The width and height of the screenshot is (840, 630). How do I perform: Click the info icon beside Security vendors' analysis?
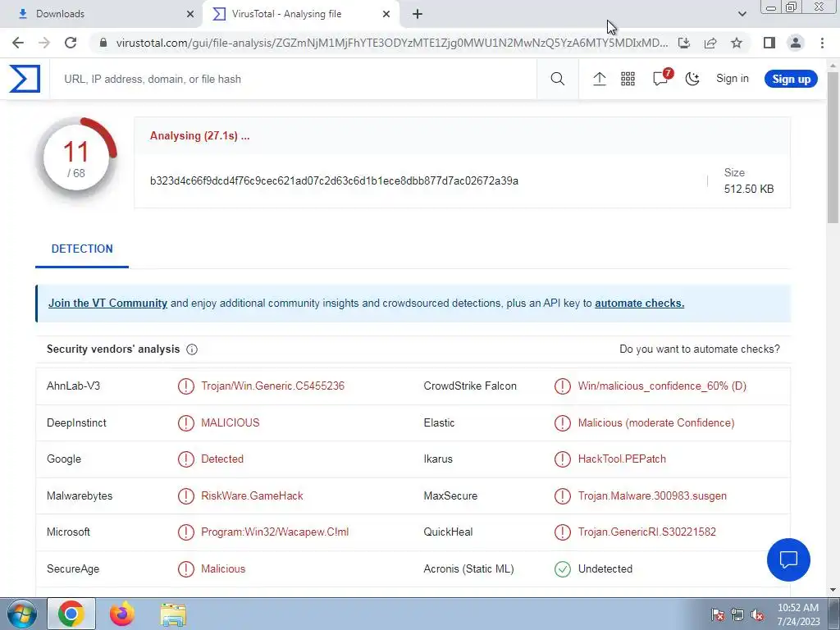click(x=192, y=349)
